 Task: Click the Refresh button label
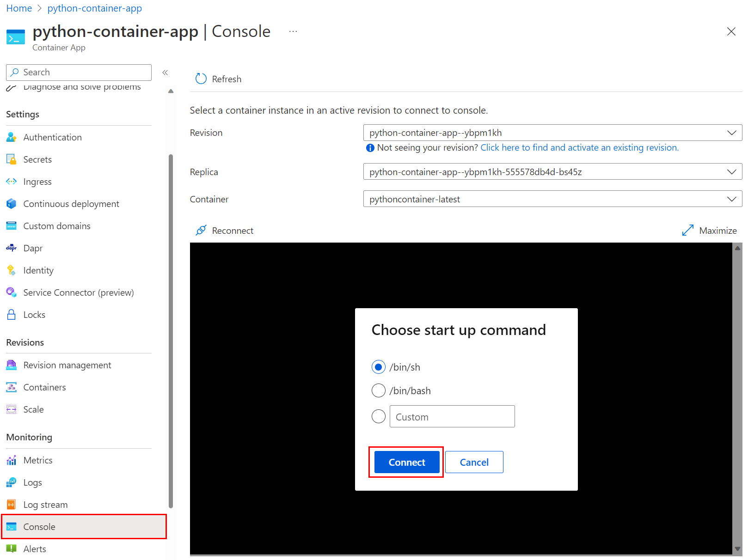[x=227, y=79]
